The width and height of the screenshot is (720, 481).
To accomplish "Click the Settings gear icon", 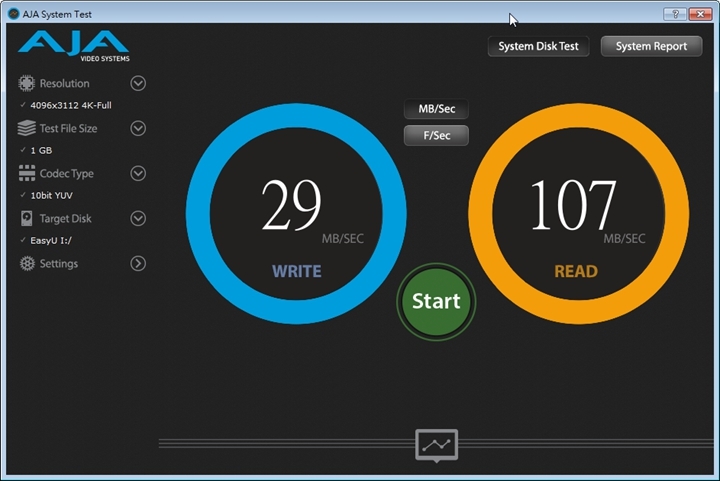I will tap(27, 263).
